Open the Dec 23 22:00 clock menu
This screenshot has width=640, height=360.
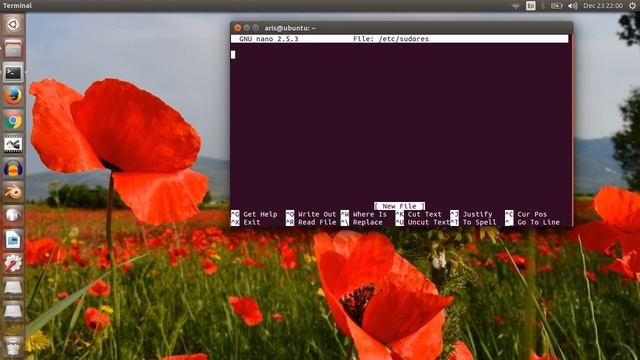pos(603,6)
